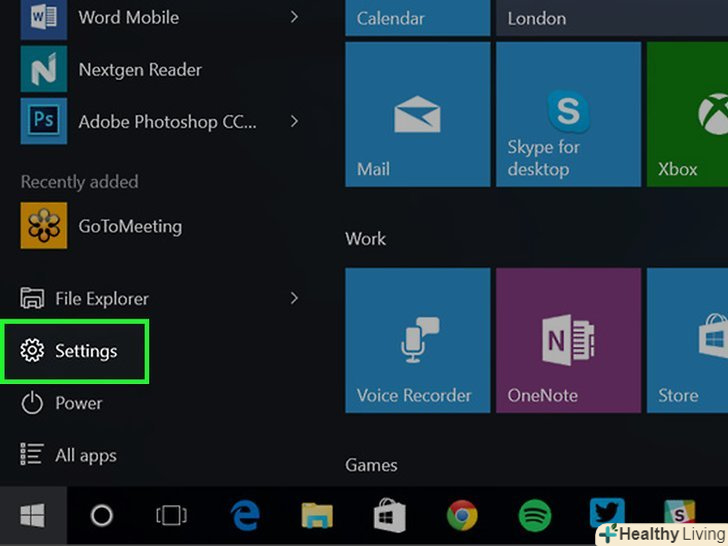Open the London weather tile
This screenshot has width=728, height=546.
612,18
